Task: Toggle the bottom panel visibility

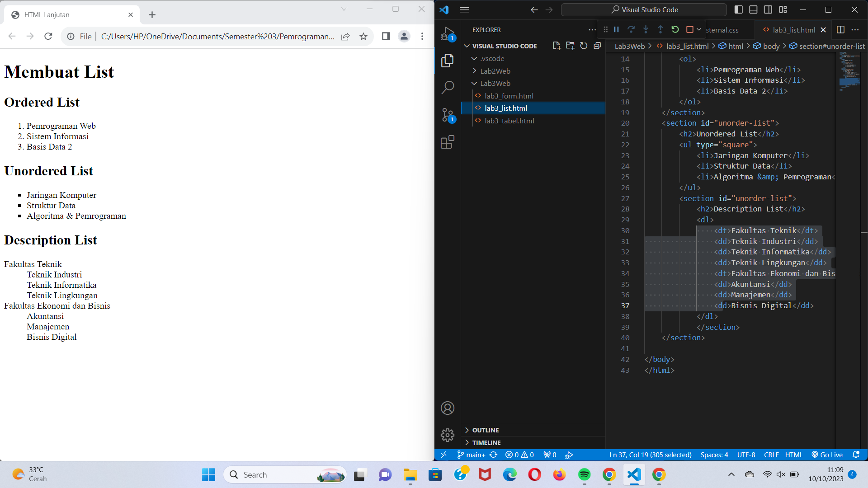Action: (753, 9)
